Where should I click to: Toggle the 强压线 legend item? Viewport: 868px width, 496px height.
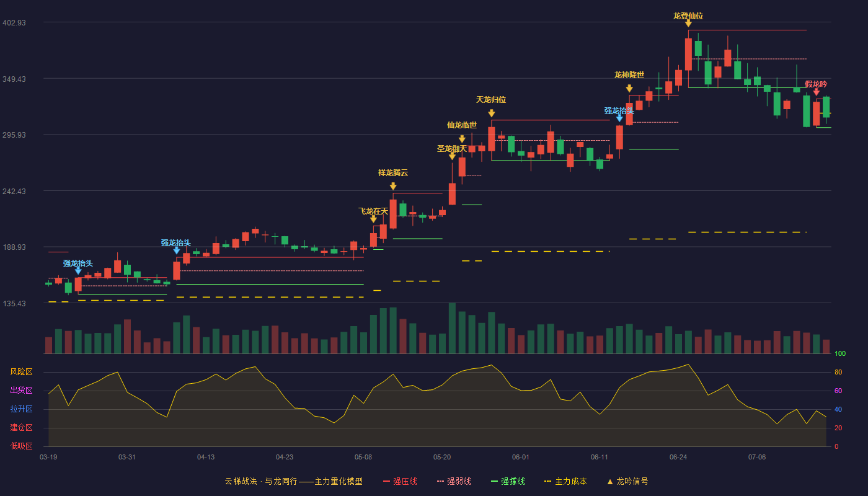[400, 481]
